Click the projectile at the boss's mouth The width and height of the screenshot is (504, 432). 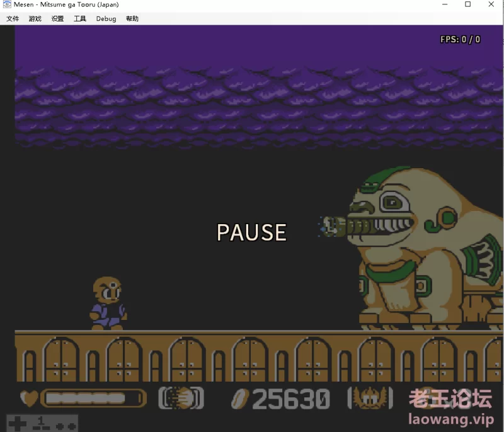coord(333,227)
